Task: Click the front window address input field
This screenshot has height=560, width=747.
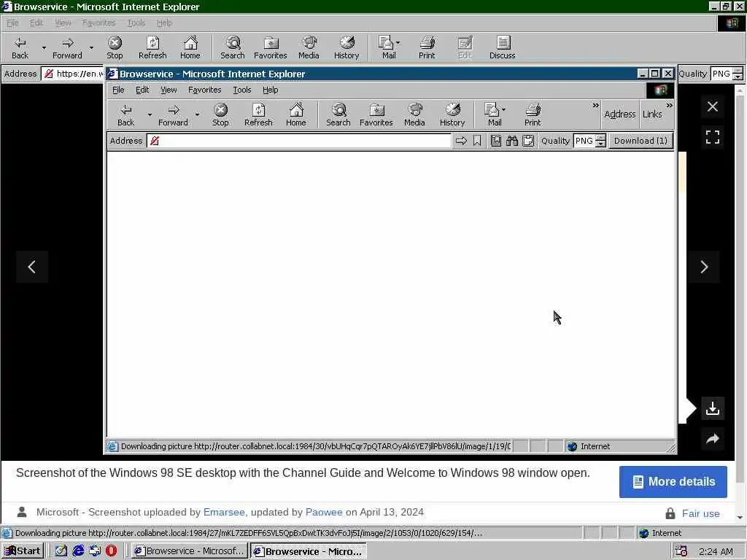Action: [299, 141]
